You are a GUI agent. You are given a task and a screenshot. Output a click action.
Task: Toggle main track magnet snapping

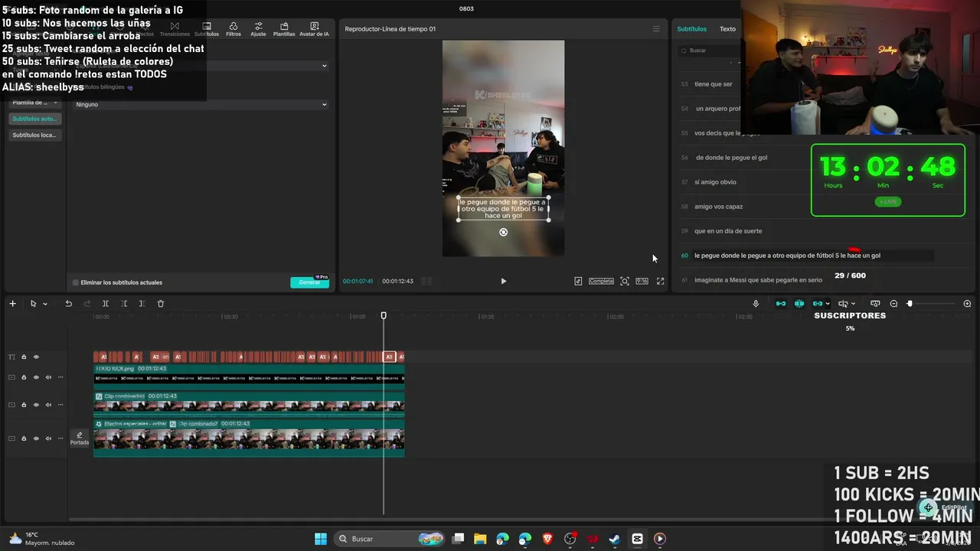tap(781, 304)
